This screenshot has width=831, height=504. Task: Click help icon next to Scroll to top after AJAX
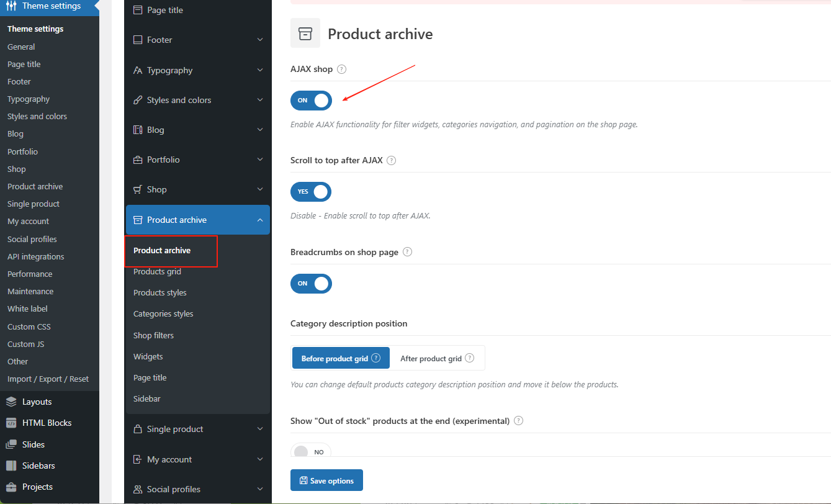pos(391,160)
